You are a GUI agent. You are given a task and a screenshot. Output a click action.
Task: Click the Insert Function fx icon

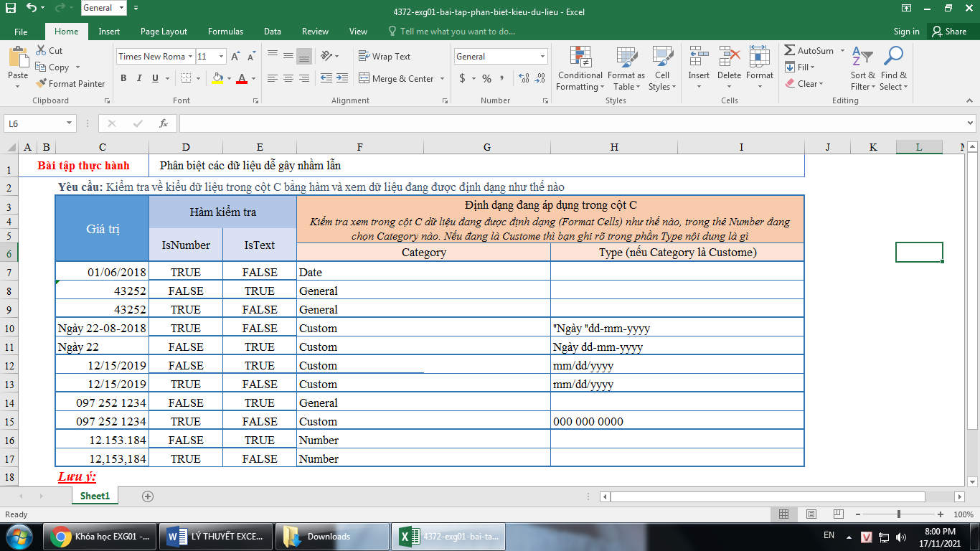click(x=164, y=123)
